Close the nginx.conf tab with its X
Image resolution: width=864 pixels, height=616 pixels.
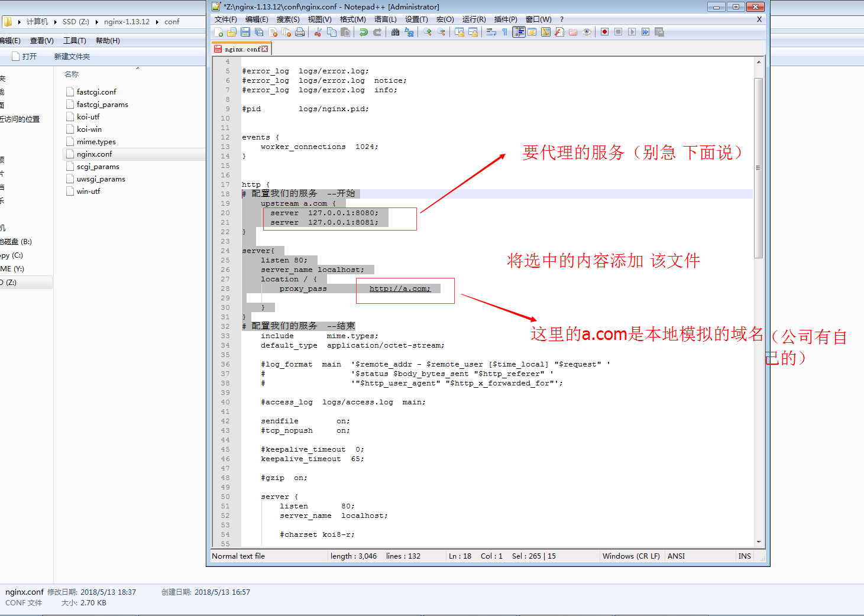tap(264, 49)
